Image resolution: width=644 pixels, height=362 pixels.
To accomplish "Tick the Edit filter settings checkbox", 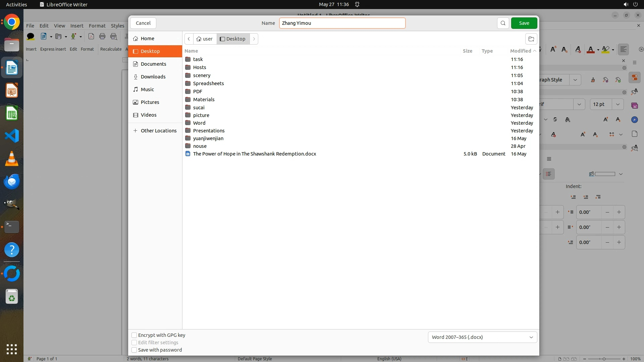I will 134,343.
